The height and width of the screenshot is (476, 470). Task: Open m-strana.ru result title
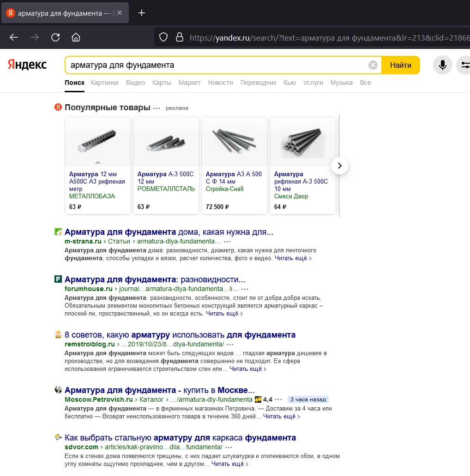[169, 232]
